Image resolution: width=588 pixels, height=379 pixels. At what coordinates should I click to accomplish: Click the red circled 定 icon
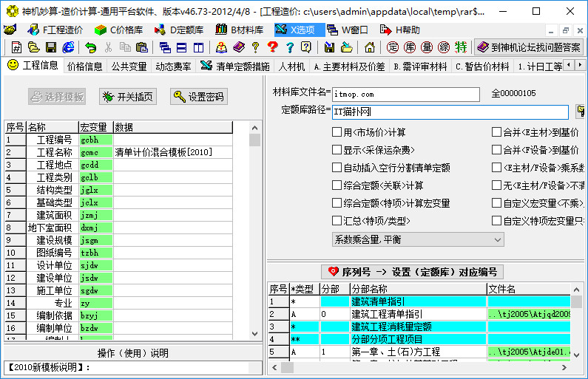[x=393, y=47]
